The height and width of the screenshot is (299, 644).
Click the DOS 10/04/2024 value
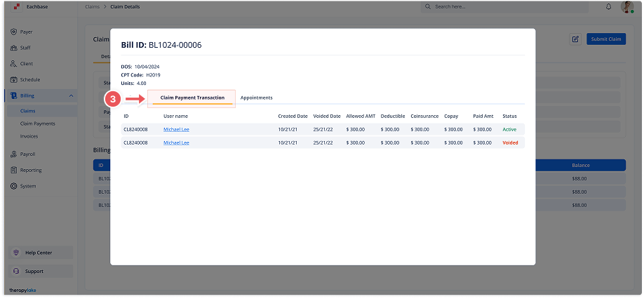(147, 67)
